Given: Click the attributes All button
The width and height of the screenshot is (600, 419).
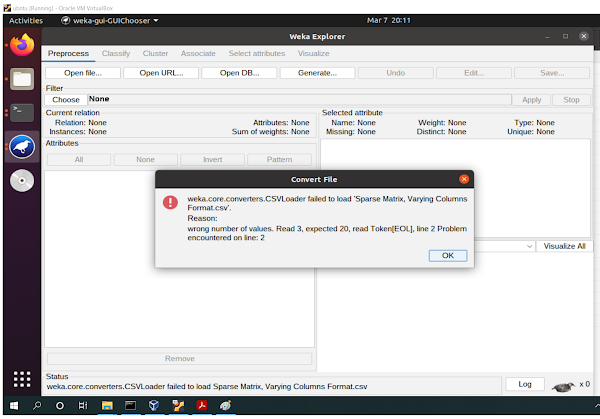Looking at the screenshot, I should click(x=79, y=160).
